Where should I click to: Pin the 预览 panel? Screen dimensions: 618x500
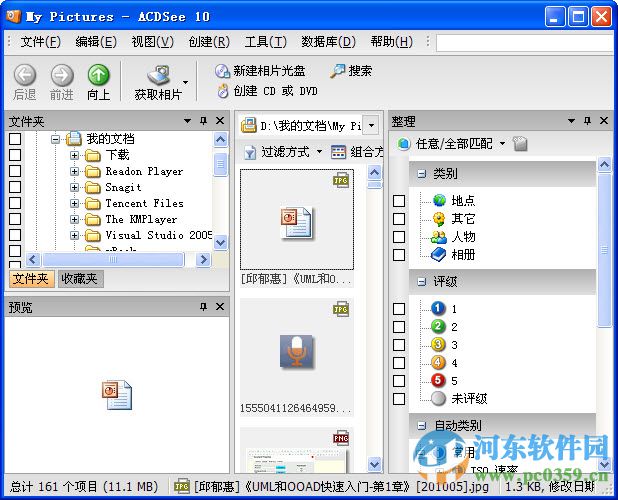[x=203, y=307]
